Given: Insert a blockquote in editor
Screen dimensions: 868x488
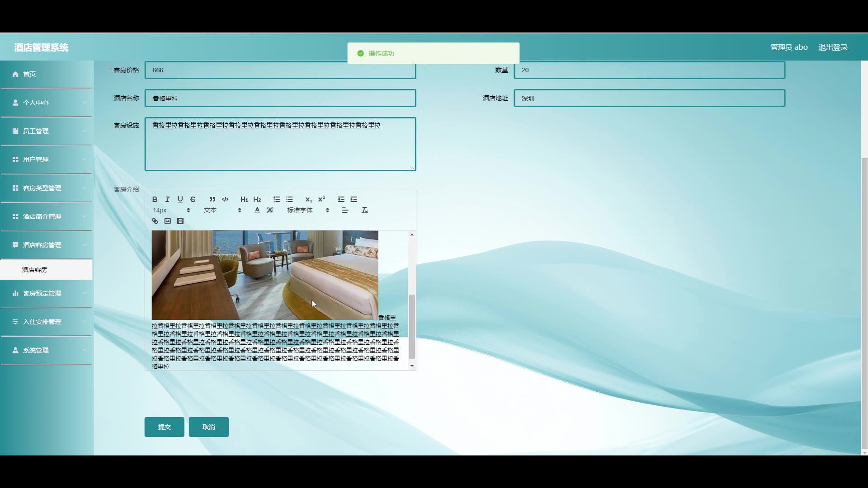Looking at the screenshot, I should click(212, 199).
